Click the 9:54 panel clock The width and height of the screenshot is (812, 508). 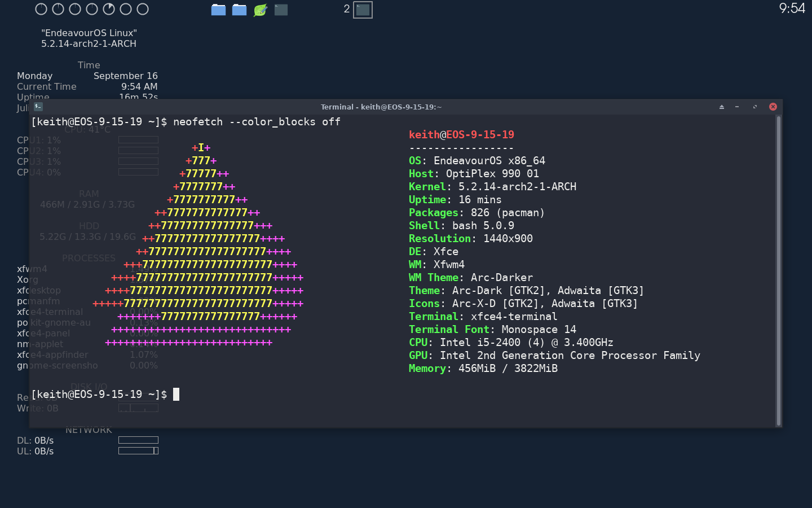point(792,8)
